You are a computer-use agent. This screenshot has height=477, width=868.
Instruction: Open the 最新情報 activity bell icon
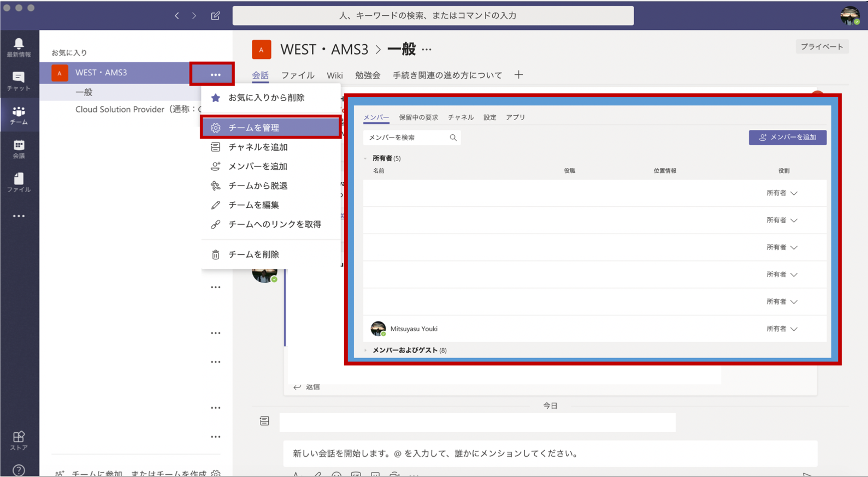(x=19, y=47)
